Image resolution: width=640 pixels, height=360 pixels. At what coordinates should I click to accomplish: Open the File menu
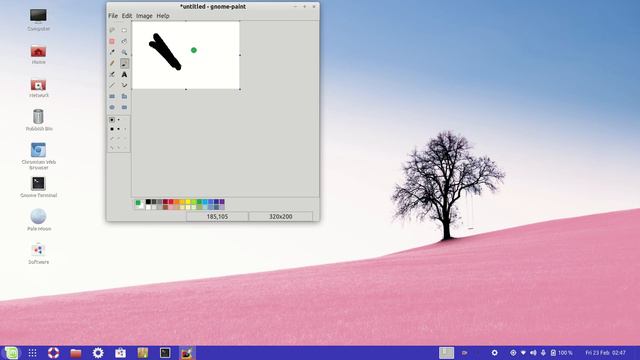[113, 16]
